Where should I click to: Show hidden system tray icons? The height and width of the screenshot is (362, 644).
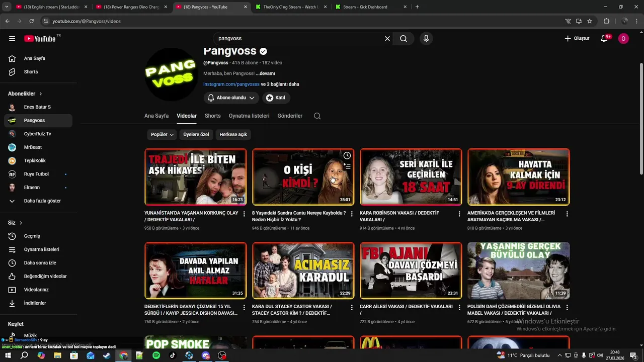pos(559,355)
